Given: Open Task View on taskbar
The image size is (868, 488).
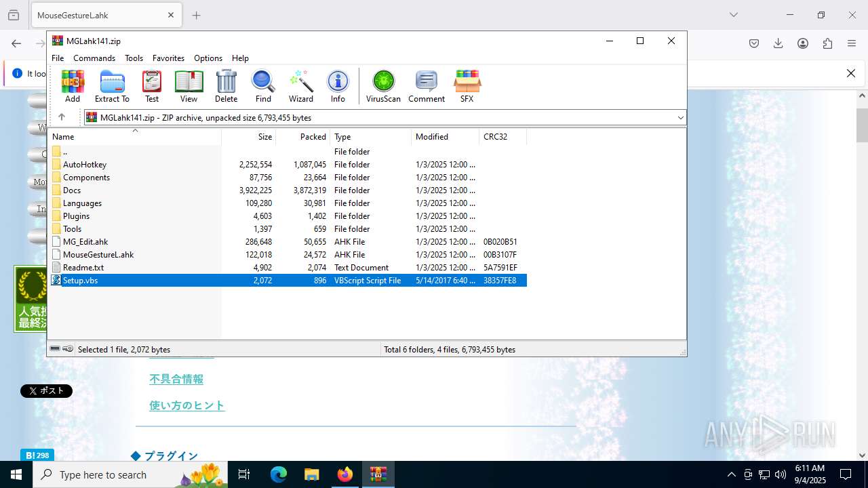Looking at the screenshot, I should pyautogui.click(x=244, y=474).
